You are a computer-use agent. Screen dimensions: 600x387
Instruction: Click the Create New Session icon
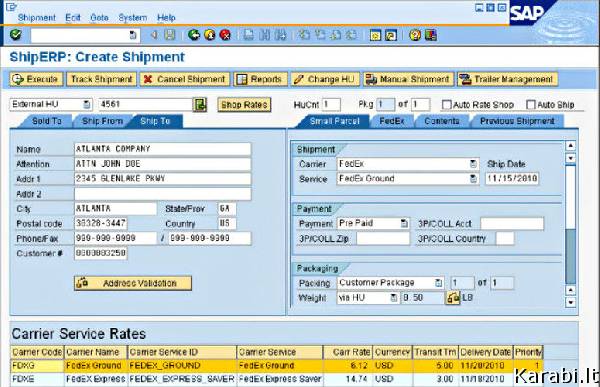point(375,35)
